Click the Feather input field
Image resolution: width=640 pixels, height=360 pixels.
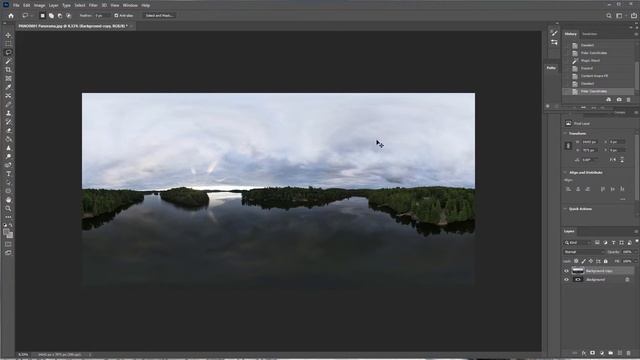click(x=102, y=16)
